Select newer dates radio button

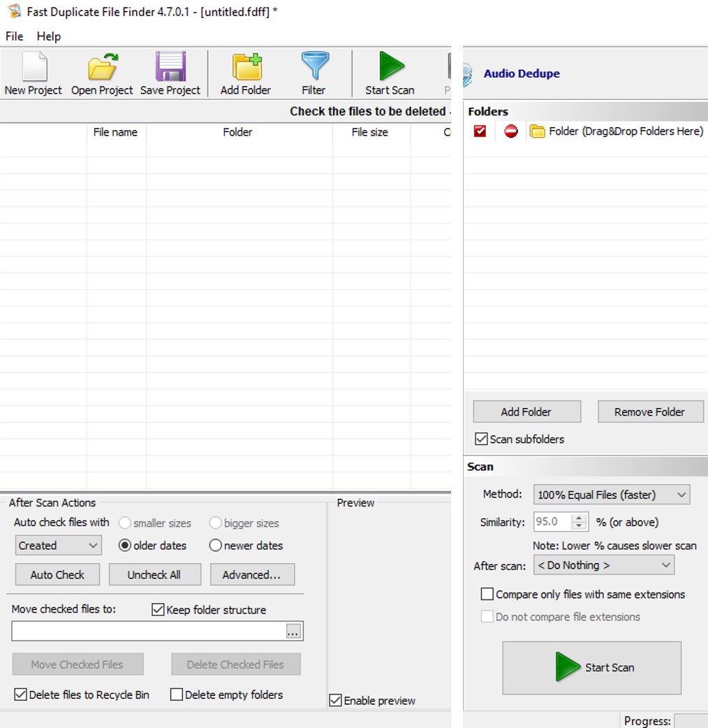[x=215, y=545]
